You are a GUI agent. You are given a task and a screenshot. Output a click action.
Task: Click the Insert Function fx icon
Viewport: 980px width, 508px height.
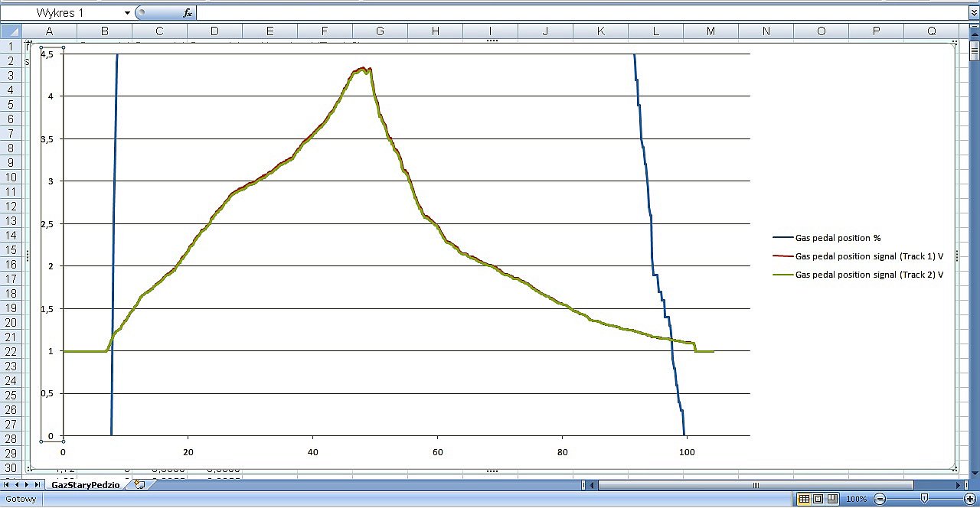(188, 13)
